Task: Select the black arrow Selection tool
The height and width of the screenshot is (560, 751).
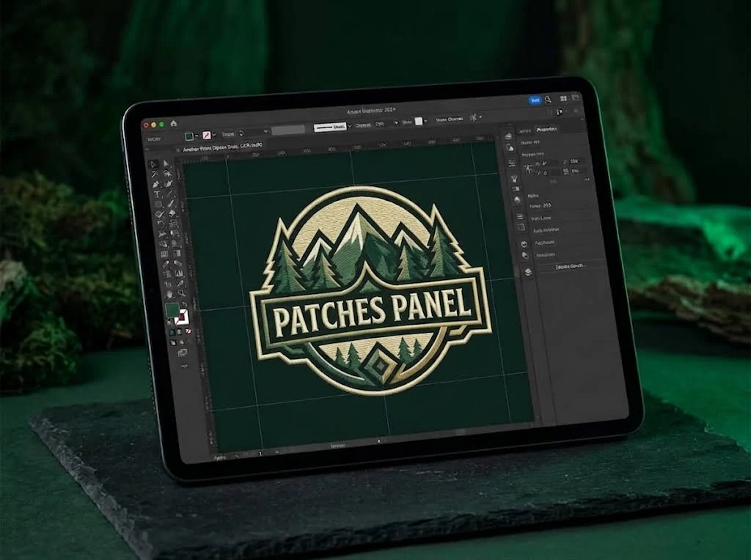Action: tap(153, 164)
